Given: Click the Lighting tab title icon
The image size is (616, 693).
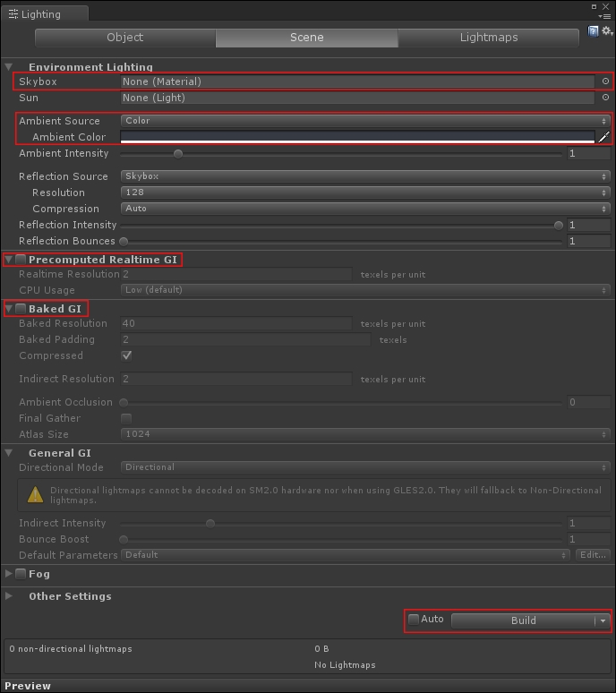Looking at the screenshot, I should coord(13,14).
